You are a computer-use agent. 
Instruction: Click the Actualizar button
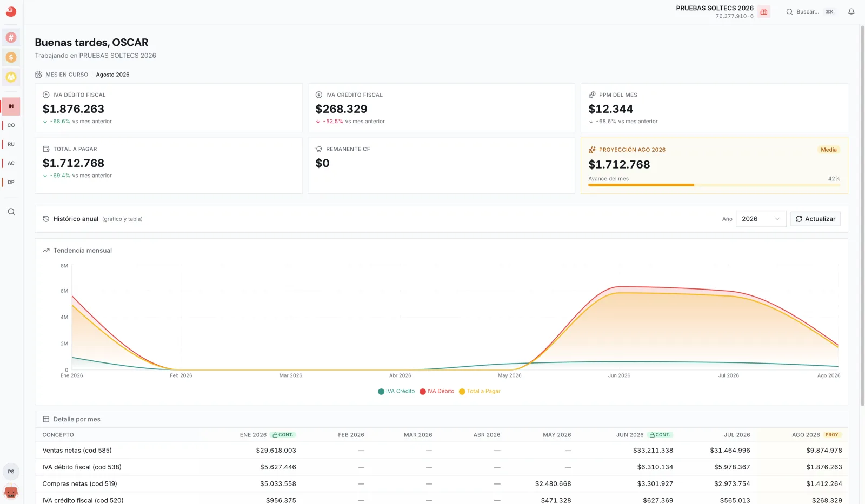pyautogui.click(x=815, y=219)
